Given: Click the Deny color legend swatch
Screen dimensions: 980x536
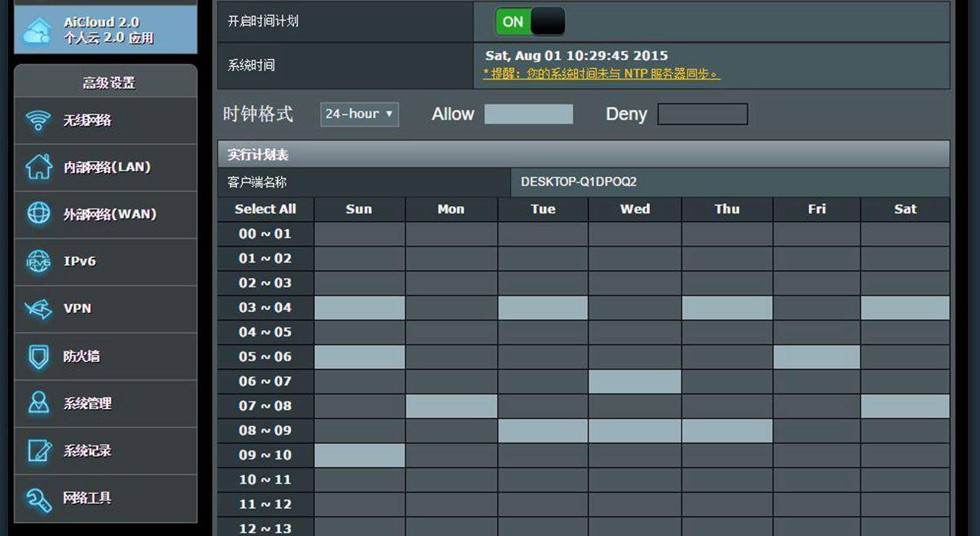Looking at the screenshot, I should pos(702,114).
